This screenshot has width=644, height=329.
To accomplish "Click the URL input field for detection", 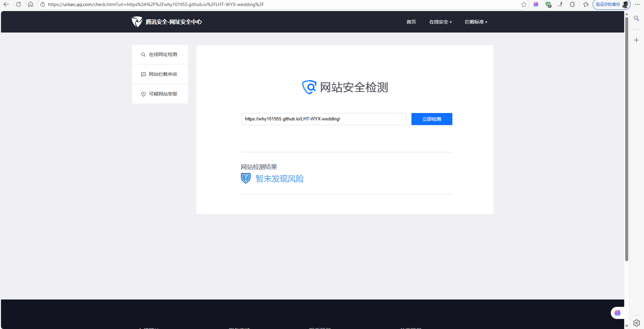I will [324, 119].
